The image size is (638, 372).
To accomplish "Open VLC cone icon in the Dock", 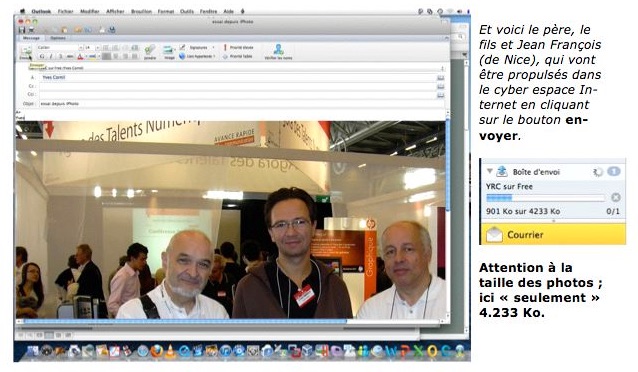I will click(x=170, y=351).
